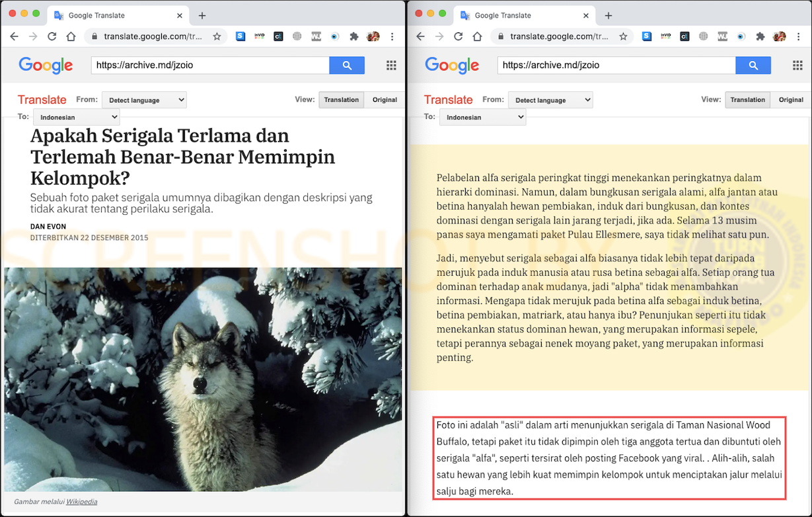Open 'Detect language' dropdown in left window
The image size is (812, 517).
coord(144,100)
